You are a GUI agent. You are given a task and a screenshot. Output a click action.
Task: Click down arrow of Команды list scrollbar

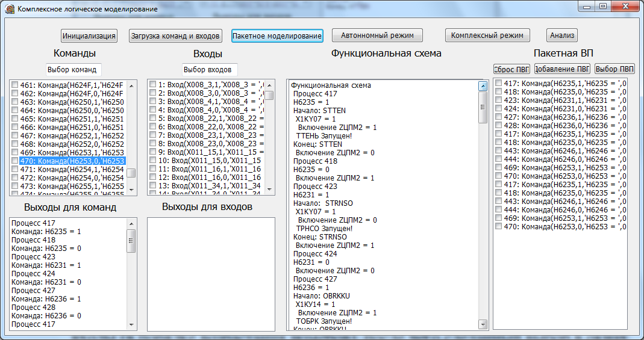pyautogui.click(x=131, y=190)
